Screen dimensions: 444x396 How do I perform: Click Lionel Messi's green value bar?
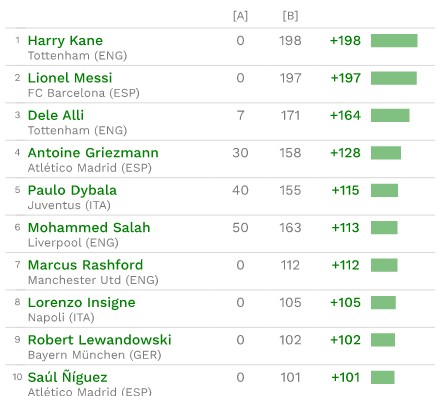coord(394,78)
